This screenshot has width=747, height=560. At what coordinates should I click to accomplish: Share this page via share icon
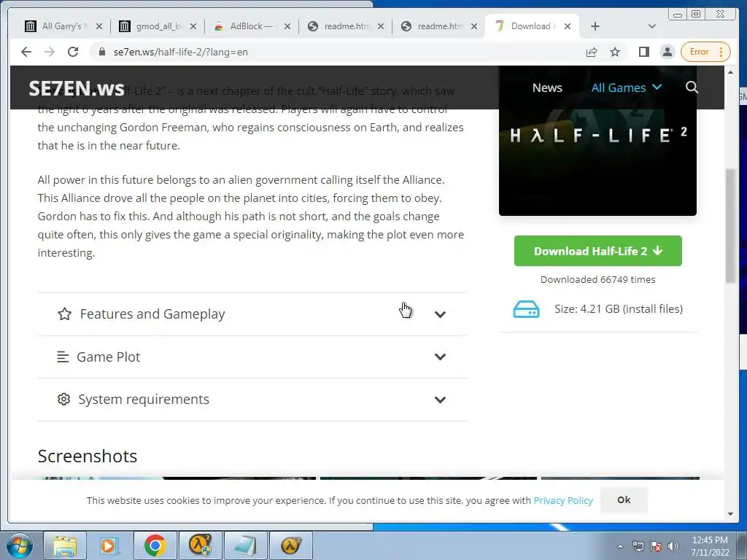[x=592, y=52]
